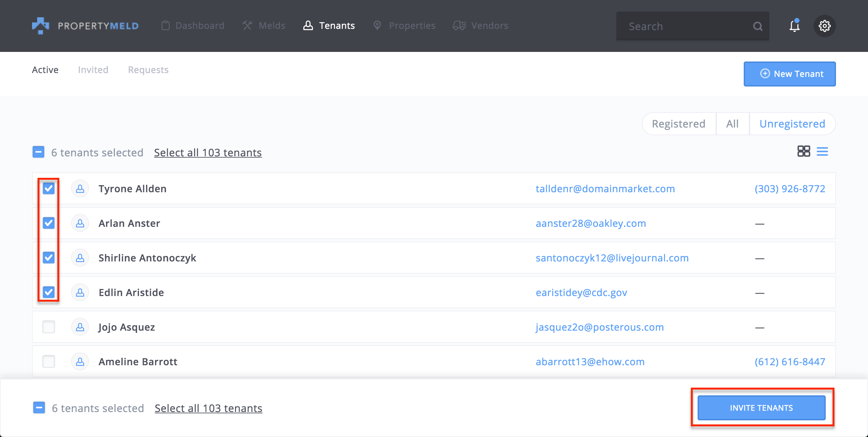Click the Invite Tenants button
The image size is (868, 437).
point(761,408)
